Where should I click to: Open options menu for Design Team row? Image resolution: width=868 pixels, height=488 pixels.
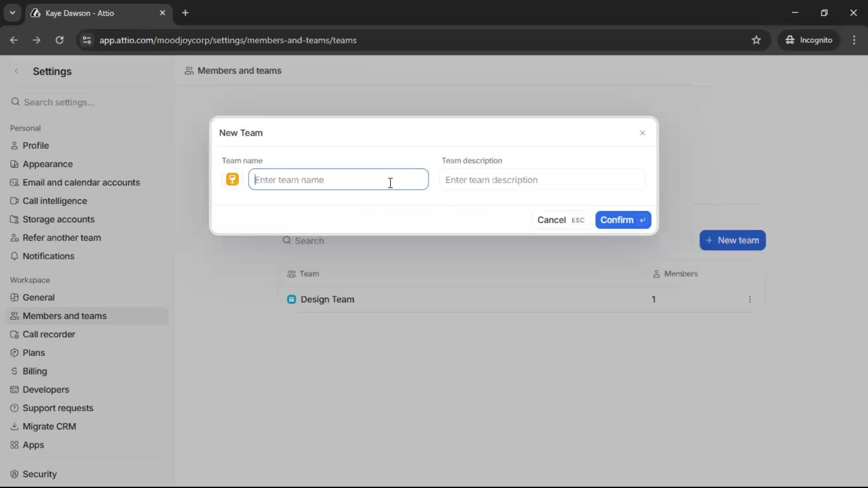tap(750, 299)
